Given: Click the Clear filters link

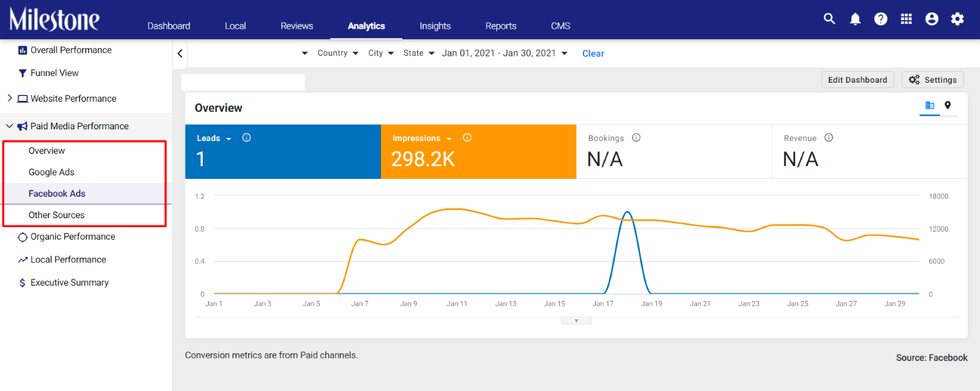Looking at the screenshot, I should [593, 53].
